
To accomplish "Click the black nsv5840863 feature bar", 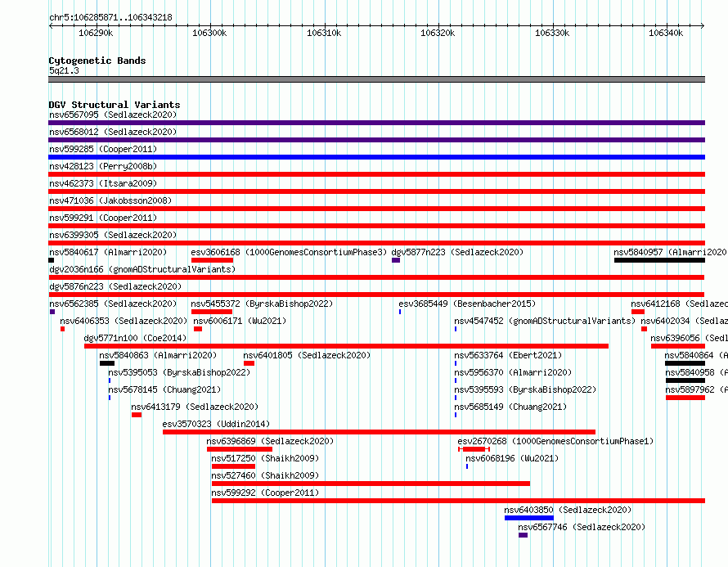I will [107, 363].
